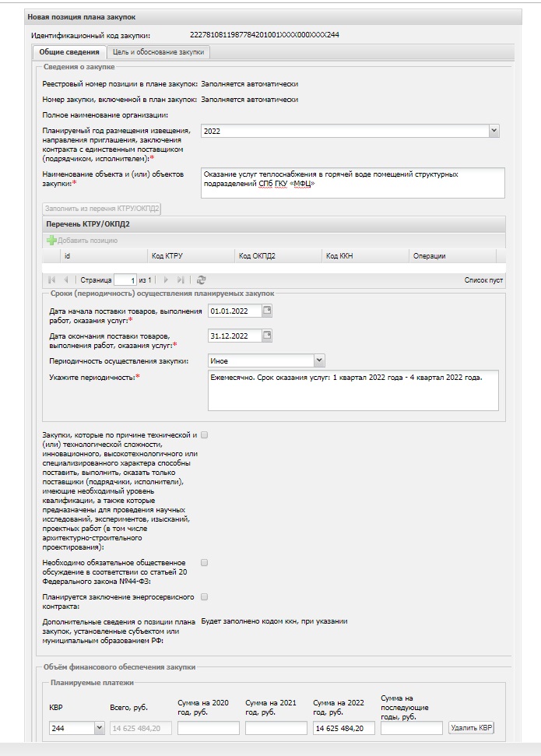Click into Наименование объекта закупки text area
The width and height of the screenshot is (541, 756).
click(353, 183)
